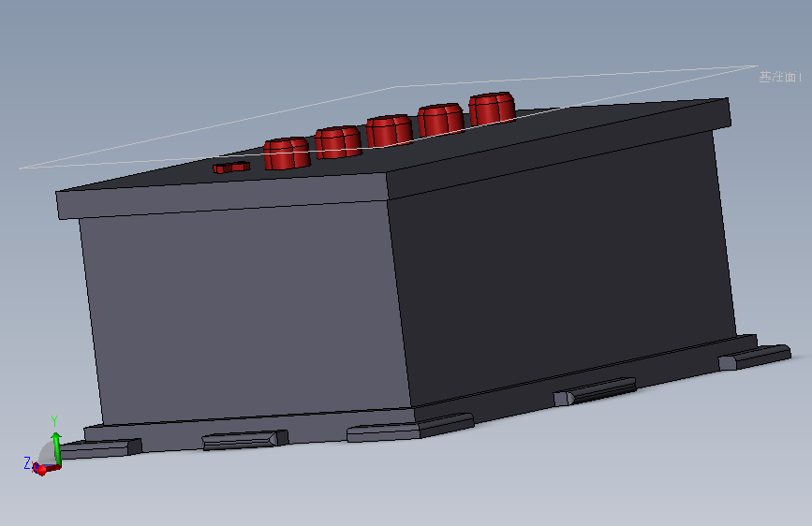Select the lighter grey front face of the box
The width and height of the screenshot is (812, 526).
coord(244,311)
